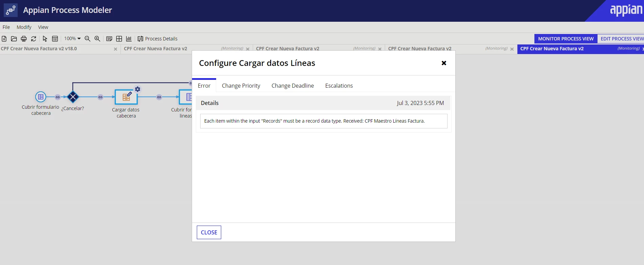Switch to Monitor Process View
644x265 pixels.
tap(566, 39)
